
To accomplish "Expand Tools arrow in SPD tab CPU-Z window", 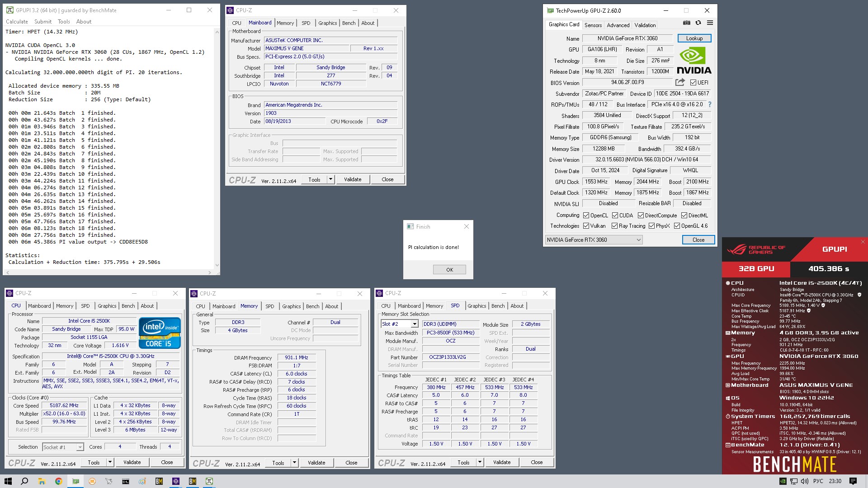I will coord(480,462).
